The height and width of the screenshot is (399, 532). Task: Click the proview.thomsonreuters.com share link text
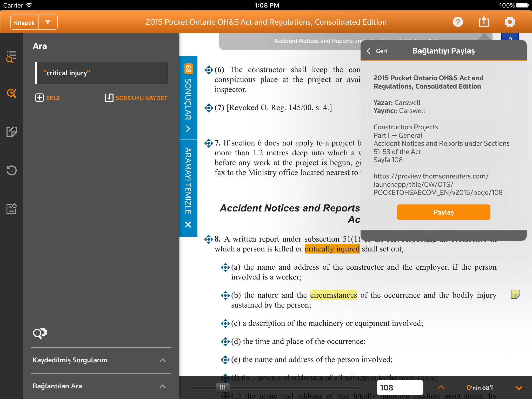(438, 184)
